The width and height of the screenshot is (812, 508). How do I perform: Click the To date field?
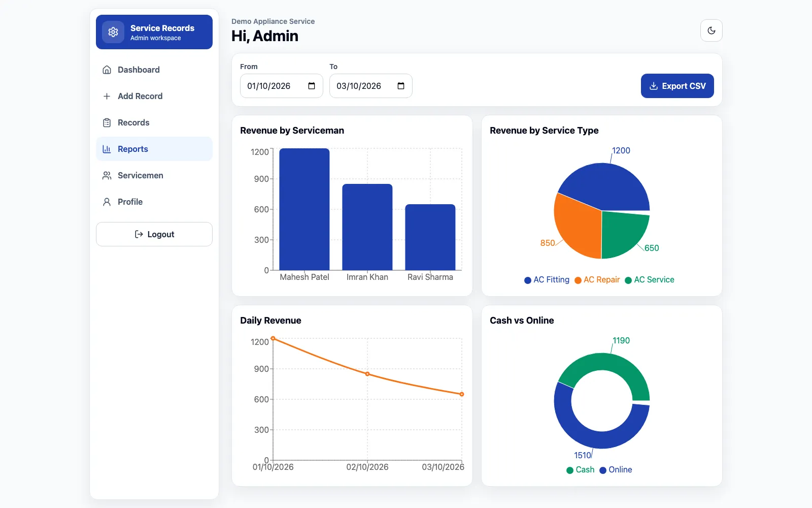coord(371,86)
